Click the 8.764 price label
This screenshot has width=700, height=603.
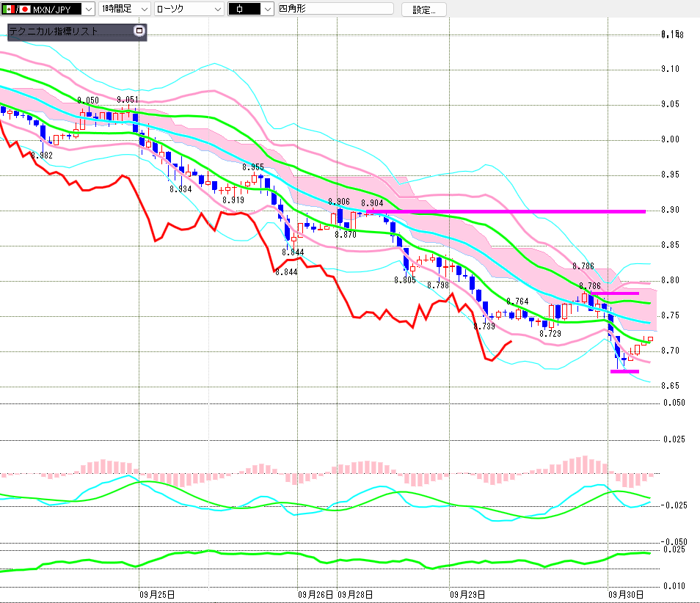tap(517, 301)
